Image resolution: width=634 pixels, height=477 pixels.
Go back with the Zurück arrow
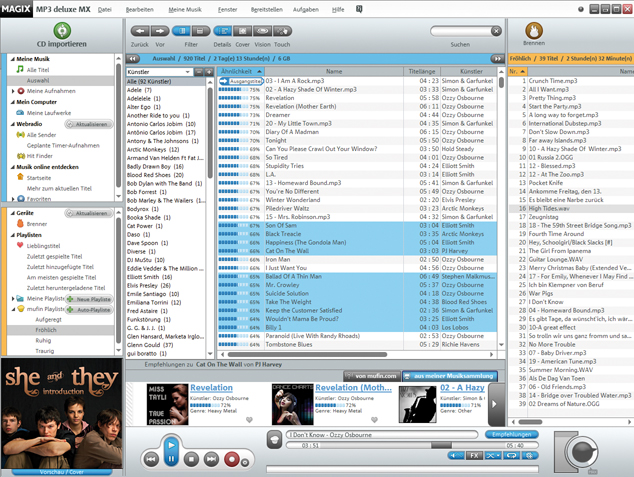tap(140, 31)
